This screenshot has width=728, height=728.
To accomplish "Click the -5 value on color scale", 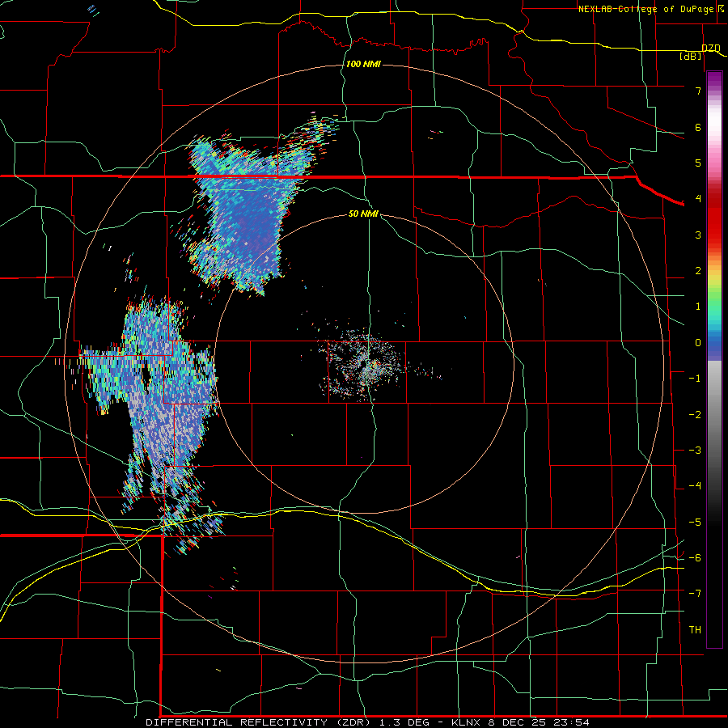I will (695, 522).
